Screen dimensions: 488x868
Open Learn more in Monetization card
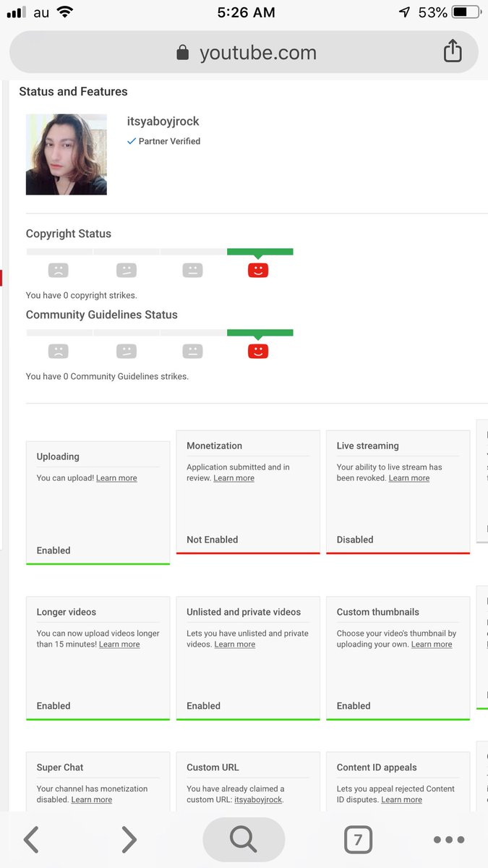(234, 478)
